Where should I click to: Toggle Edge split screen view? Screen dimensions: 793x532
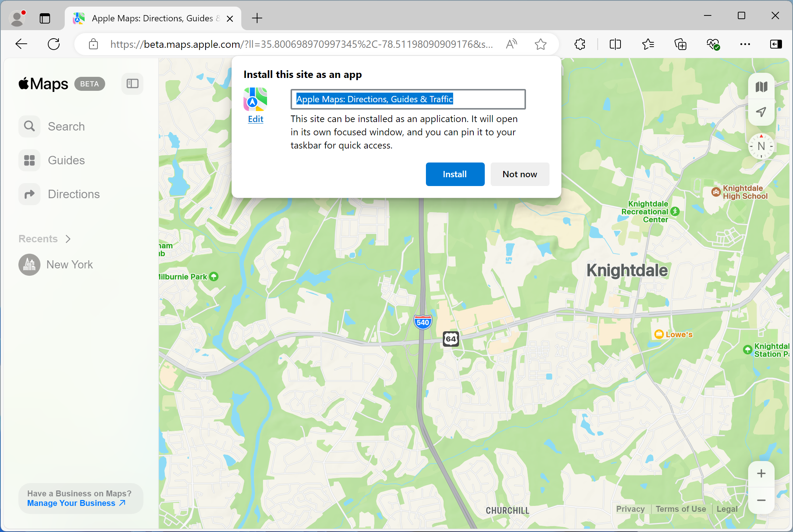[615, 44]
